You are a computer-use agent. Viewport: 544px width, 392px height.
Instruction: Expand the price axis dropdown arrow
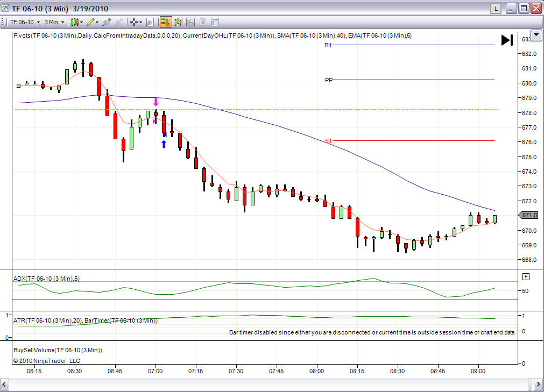point(536,35)
